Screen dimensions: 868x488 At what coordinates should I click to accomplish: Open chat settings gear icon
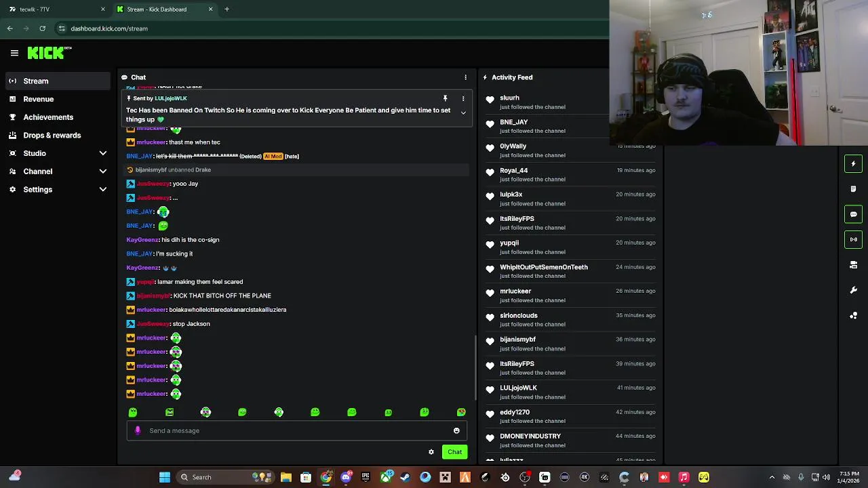431,452
